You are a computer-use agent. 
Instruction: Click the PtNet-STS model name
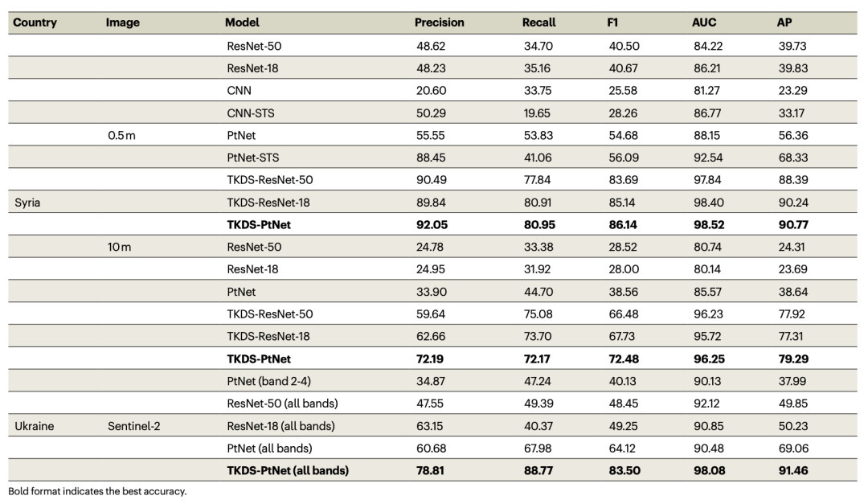click(252, 158)
